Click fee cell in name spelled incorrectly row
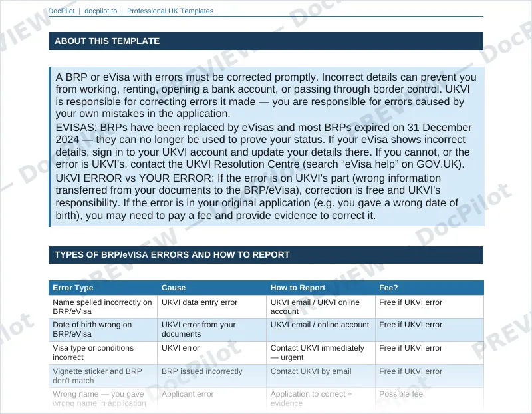Image resolution: width=532 pixels, height=414 pixels. point(430,307)
